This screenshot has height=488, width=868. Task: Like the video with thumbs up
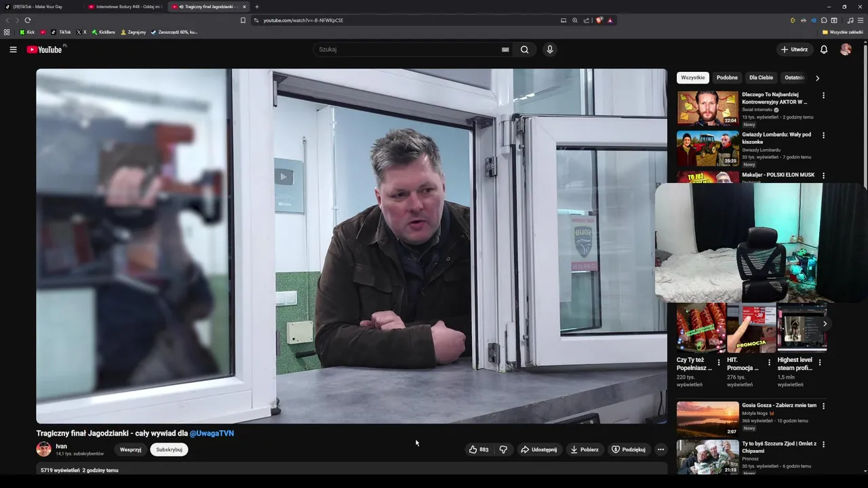coord(478,449)
